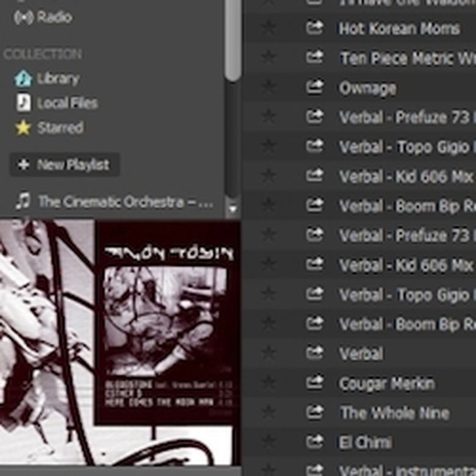Click music note icon of Cinematic Orchestra playlist
The height and width of the screenshot is (476, 476).
(x=23, y=201)
